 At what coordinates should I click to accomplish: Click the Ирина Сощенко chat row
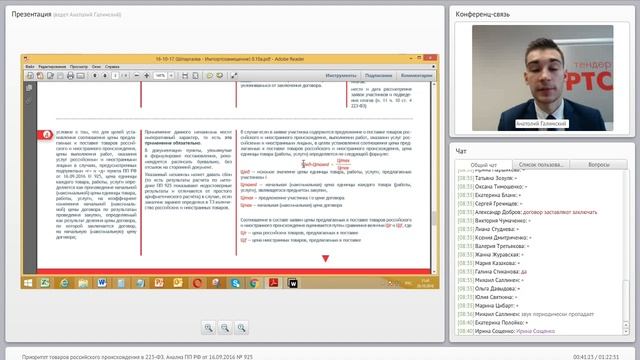[x=506, y=331]
